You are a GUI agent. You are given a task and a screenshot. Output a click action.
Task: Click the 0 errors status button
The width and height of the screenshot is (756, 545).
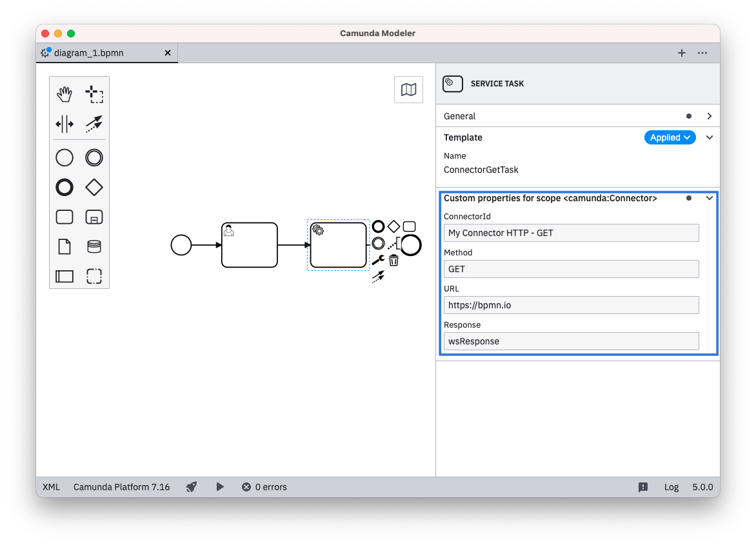(264, 487)
